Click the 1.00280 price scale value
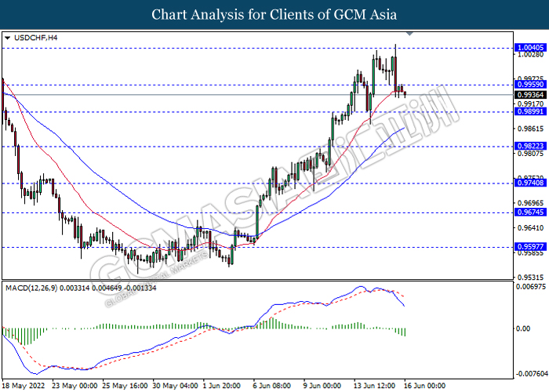 [531, 55]
